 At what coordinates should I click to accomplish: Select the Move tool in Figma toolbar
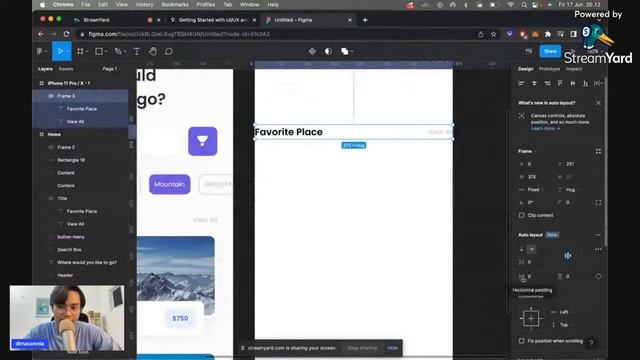[60, 51]
